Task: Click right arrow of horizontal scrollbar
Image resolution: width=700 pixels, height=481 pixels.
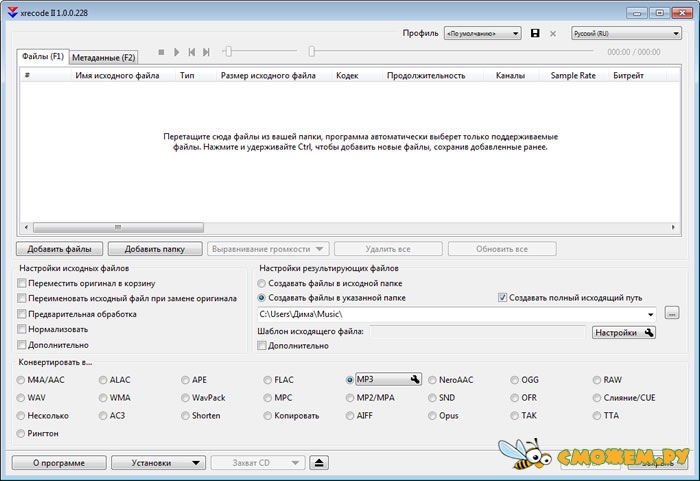Action: tap(673, 227)
